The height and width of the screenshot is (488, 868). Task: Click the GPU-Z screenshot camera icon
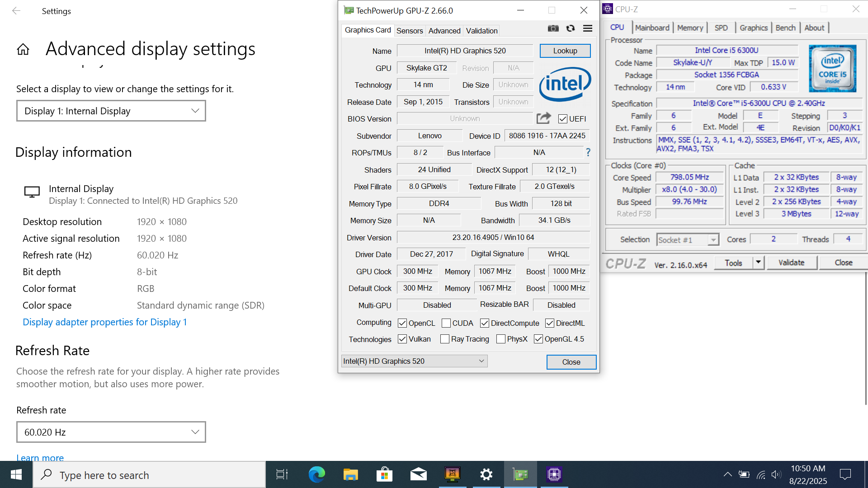click(x=553, y=28)
